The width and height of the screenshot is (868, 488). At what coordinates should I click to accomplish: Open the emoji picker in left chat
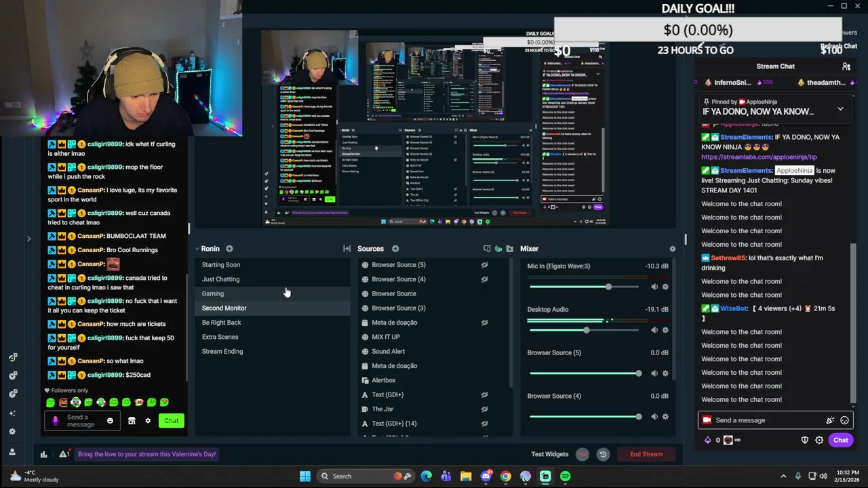click(x=110, y=421)
